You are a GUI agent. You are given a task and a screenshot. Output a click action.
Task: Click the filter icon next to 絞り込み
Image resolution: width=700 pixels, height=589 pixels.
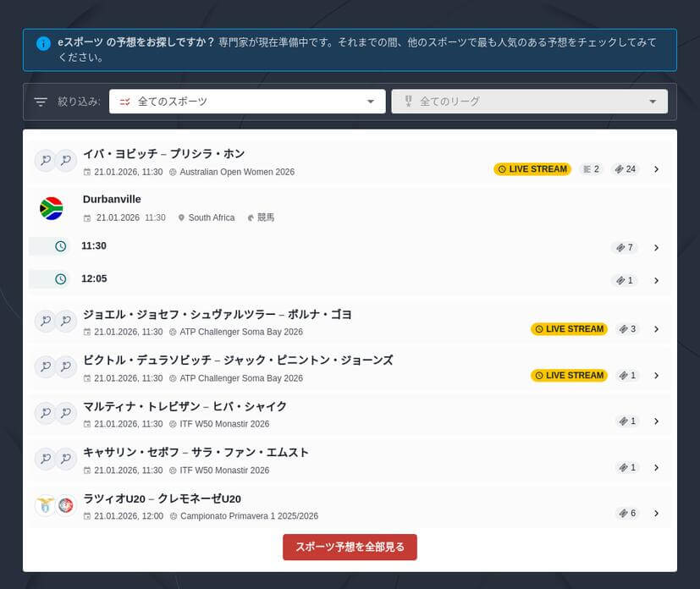[40, 101]
